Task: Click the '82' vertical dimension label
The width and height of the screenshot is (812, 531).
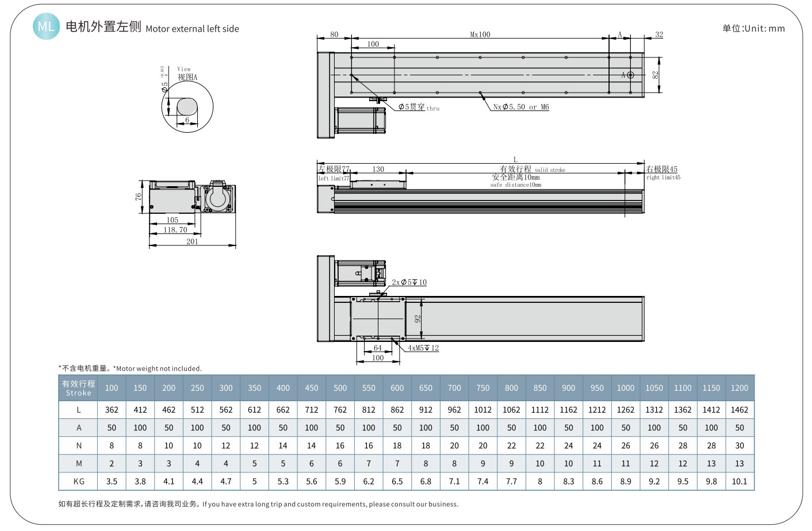Action: click(655, 75)
